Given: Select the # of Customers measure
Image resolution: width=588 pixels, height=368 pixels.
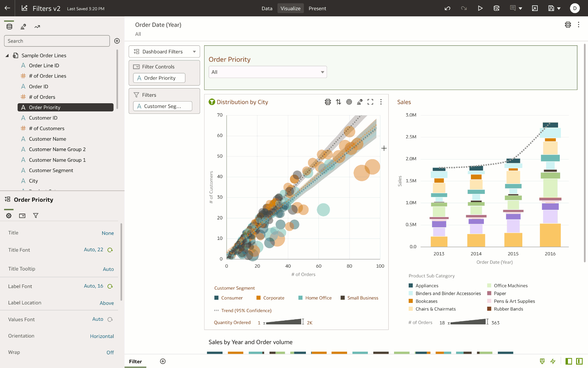Looking at the screenshot, I should coord(47,128).
